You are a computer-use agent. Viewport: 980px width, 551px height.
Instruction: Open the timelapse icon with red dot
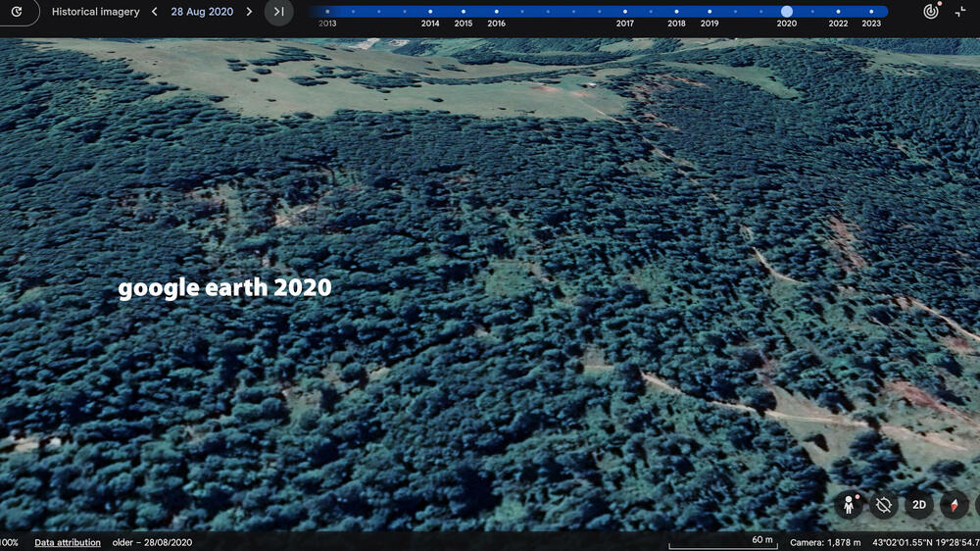point(931,11)
